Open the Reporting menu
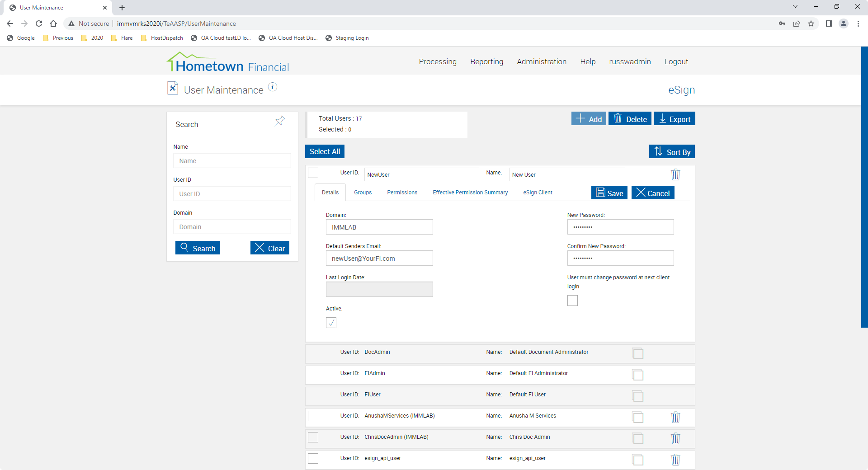868x470 pixels. coord(486,61)
